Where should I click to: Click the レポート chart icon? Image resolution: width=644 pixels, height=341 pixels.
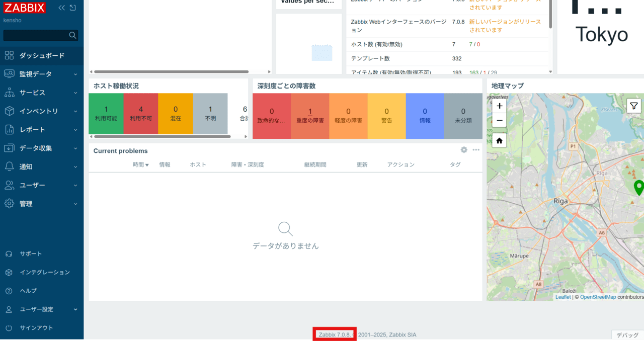tap(9, 130)
